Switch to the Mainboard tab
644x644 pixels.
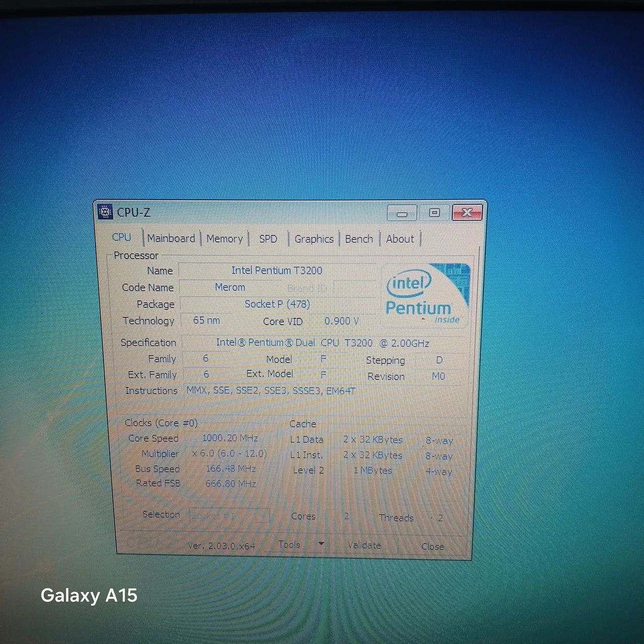(x=171, y=238)
